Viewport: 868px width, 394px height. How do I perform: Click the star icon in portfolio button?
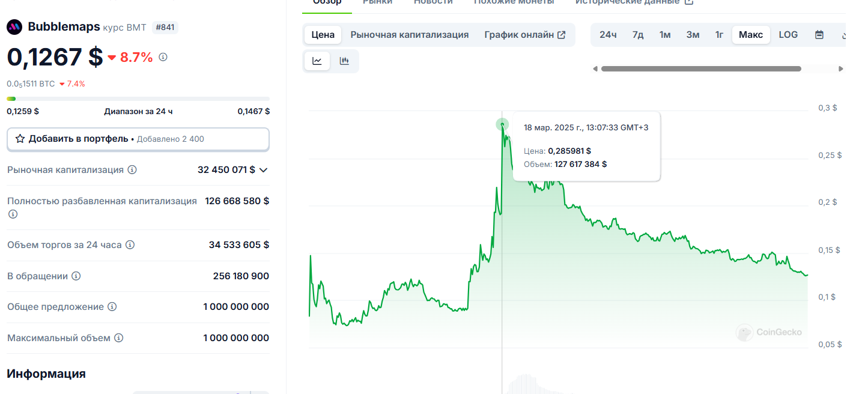20,139
